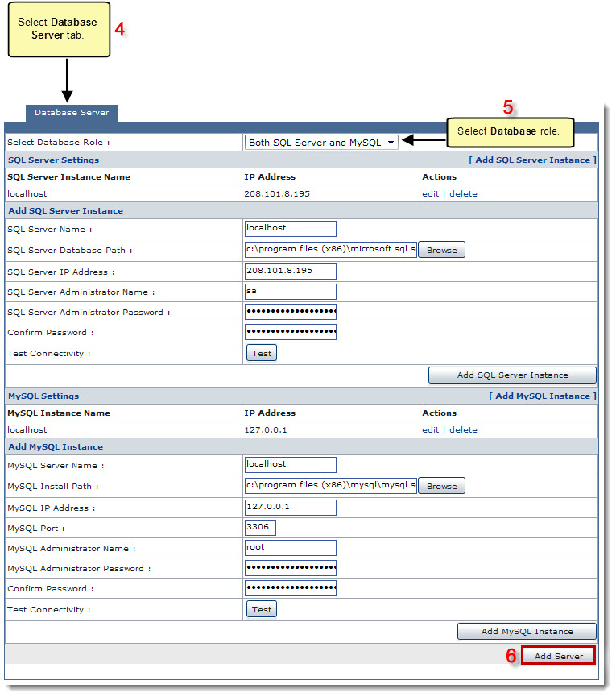This screenshot has width=616, height=697.
Task: Click the Add MySQL Instance header link
Action: pos(543,396)
